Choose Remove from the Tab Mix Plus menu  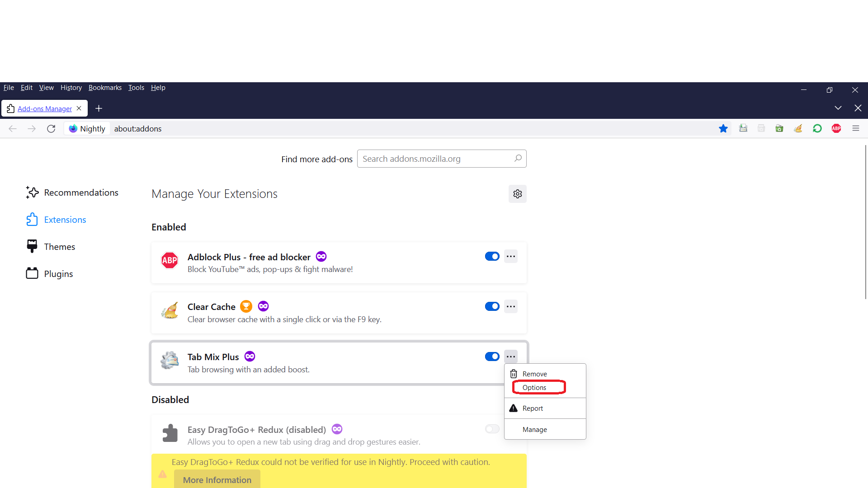coord(545,374)
